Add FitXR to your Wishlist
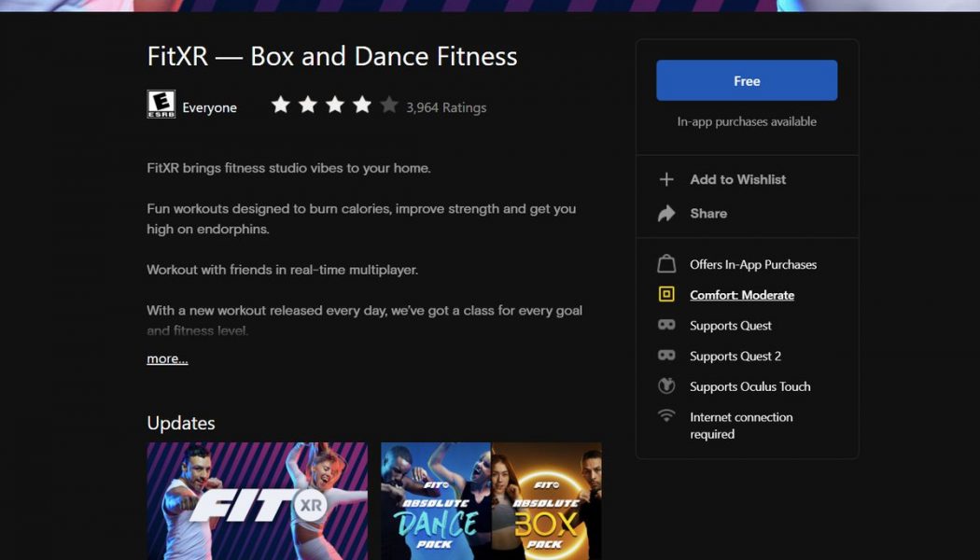 (737, 179)
